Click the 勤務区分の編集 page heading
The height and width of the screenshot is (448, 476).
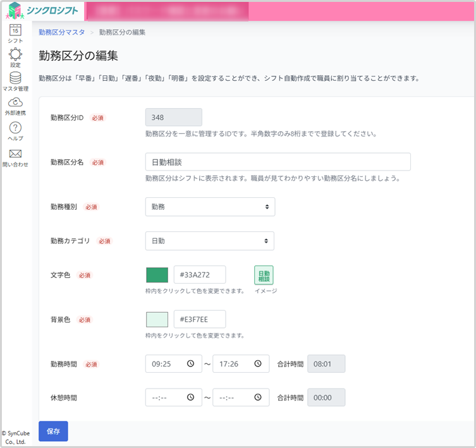click(78, 56)
